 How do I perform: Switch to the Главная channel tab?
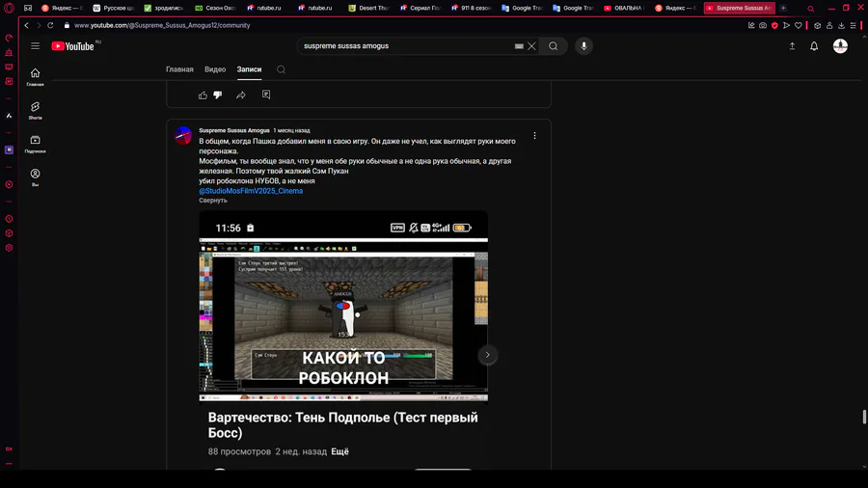coord(179,69)
